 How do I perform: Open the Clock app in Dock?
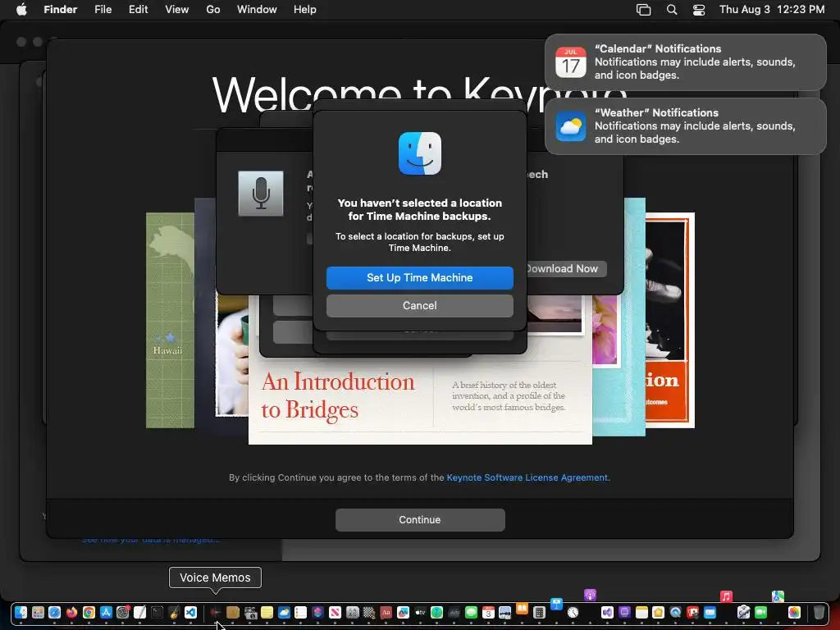coord(573,612)
